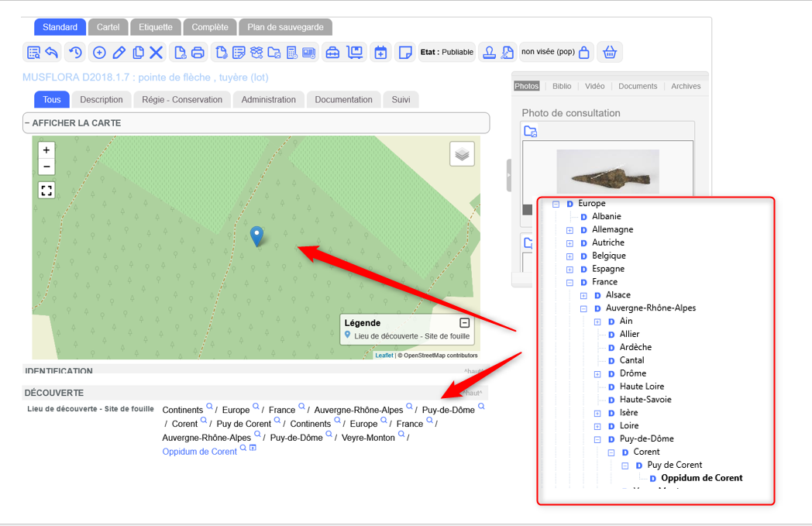Open the map layers control
Viewport: 812px width, 526px height.
(462, 154)
